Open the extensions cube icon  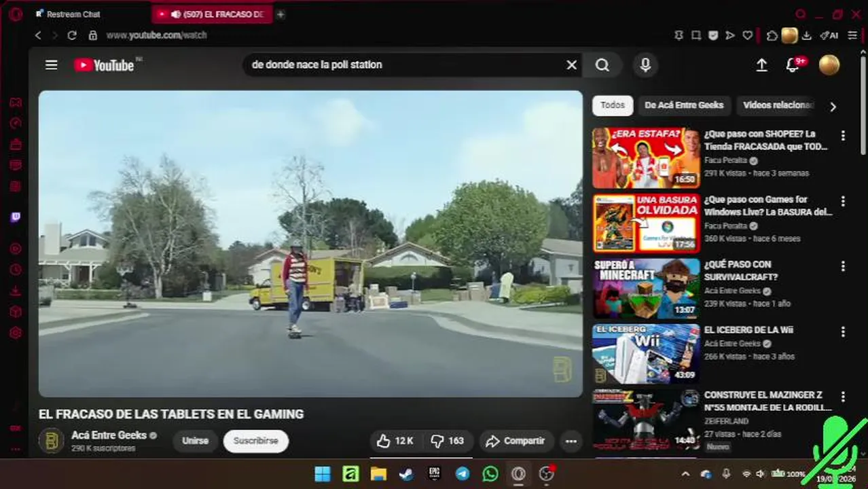coord(772,35)
